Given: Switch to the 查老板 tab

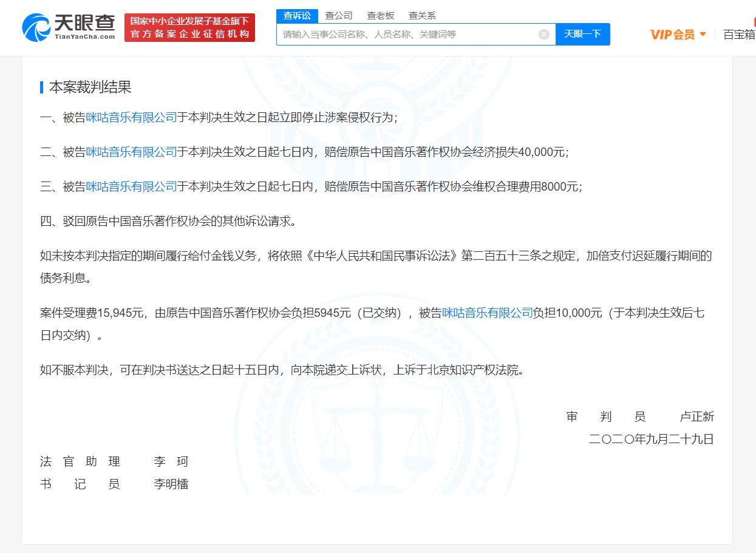Looking at the screenshot, I should coord(381,16).
